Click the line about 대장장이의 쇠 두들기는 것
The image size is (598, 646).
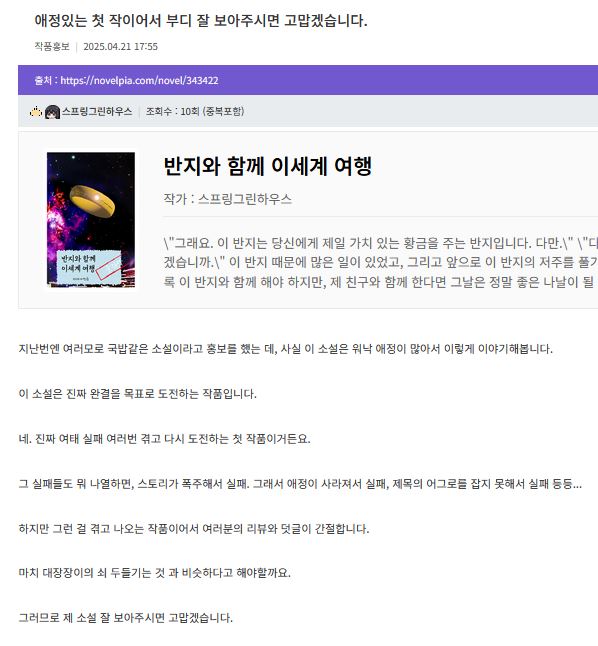155,573
